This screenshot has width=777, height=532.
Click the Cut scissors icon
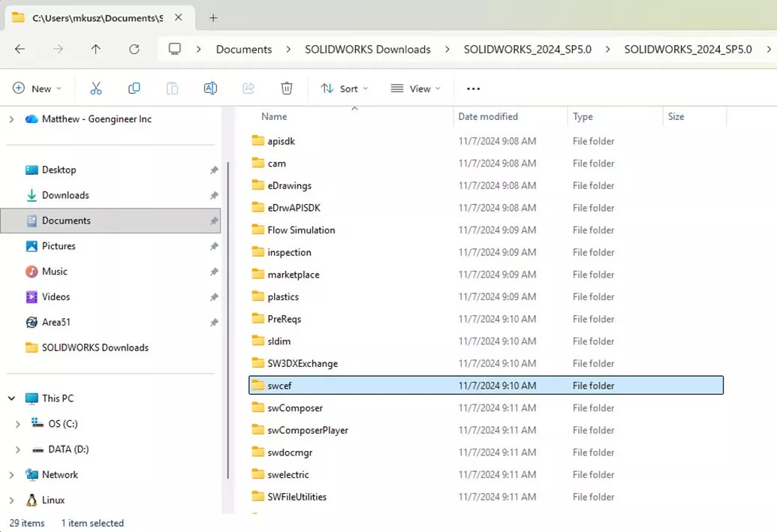click(x=95, y=89)
